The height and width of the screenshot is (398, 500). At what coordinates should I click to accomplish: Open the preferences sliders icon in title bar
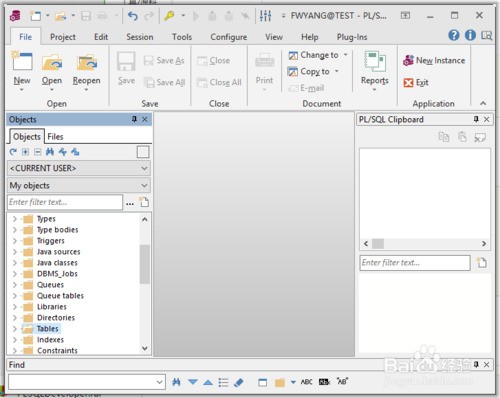265,15
